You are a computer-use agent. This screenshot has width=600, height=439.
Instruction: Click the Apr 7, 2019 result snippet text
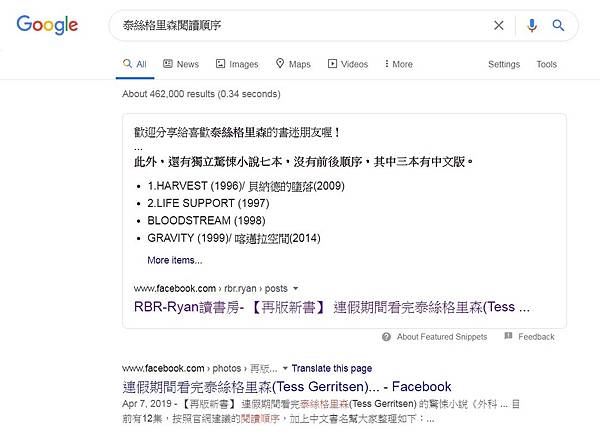[321, 411]
